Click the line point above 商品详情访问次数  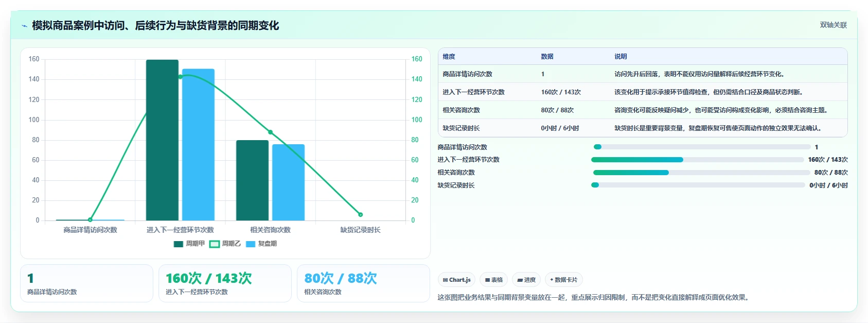pos(90,220)
